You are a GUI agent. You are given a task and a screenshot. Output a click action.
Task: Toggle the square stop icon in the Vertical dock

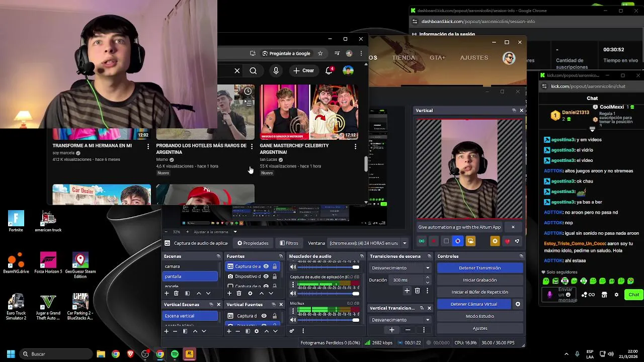[x=446, y=241]
